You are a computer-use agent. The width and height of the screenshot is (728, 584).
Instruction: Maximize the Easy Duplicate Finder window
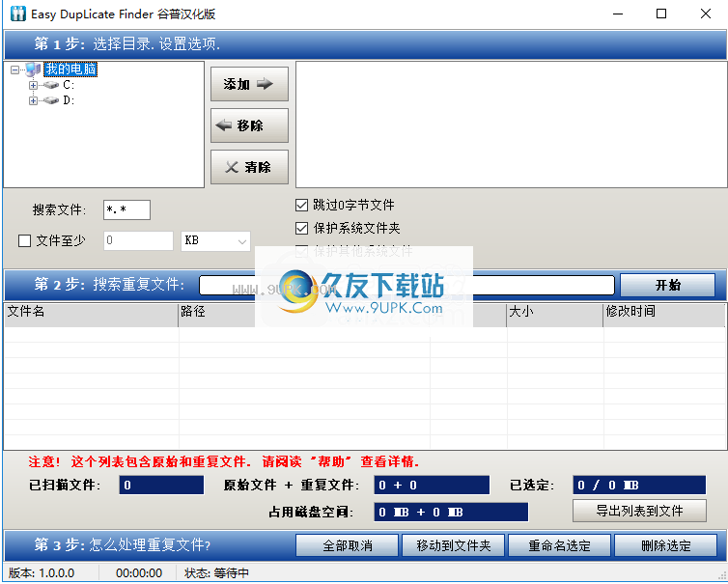[x=661, y=14]
